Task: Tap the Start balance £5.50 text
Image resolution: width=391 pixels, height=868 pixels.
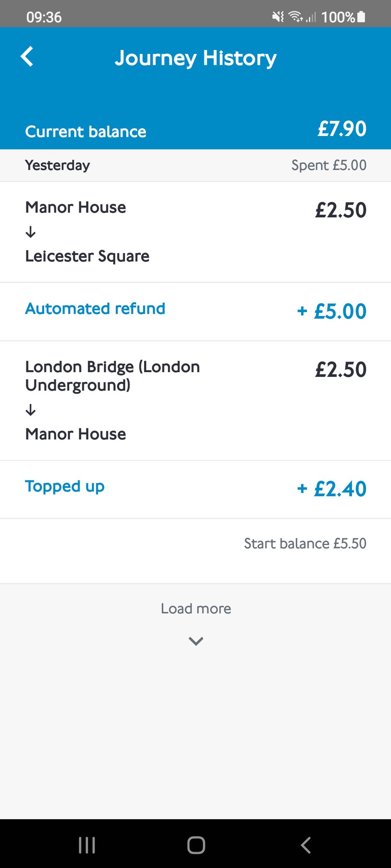Action: click(305, 544)
